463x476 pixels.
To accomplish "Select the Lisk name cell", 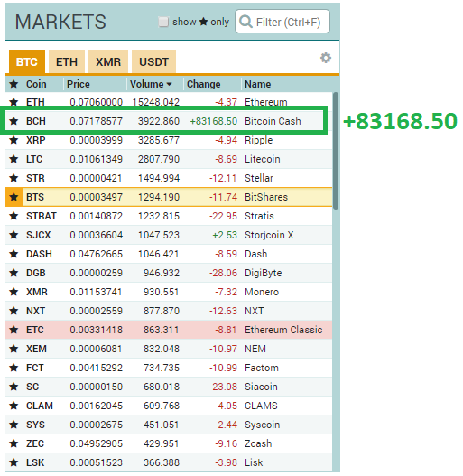I will 254,462.
